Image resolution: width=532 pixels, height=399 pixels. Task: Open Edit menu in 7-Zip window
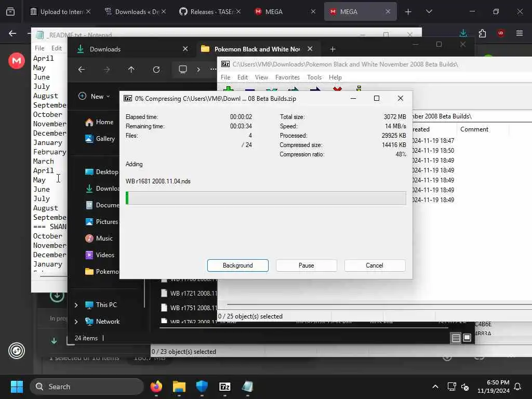242,77
